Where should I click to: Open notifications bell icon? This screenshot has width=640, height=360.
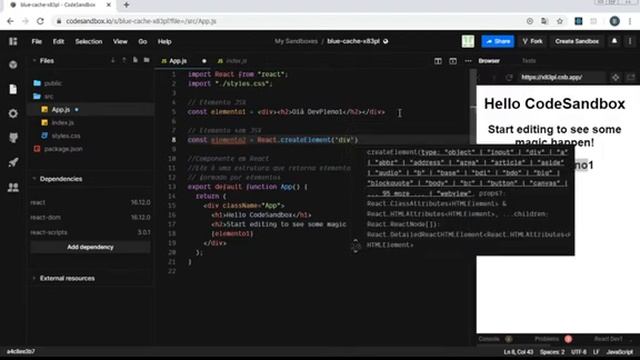pyautogui.click(x=614, y=41)
